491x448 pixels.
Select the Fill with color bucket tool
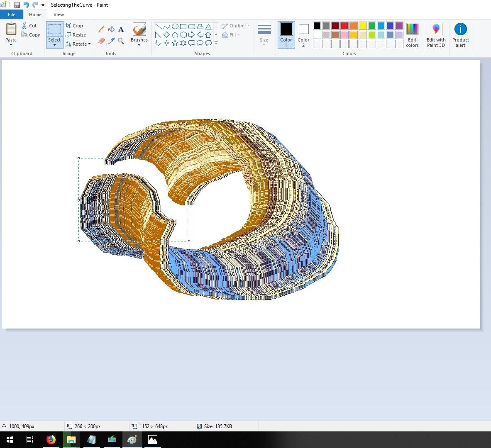click(111, 29)
